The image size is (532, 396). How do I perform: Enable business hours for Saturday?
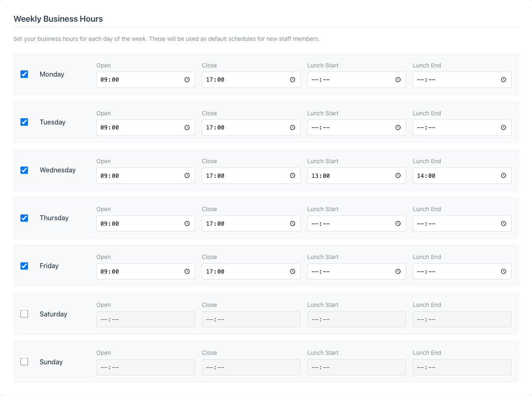(24, 314)
